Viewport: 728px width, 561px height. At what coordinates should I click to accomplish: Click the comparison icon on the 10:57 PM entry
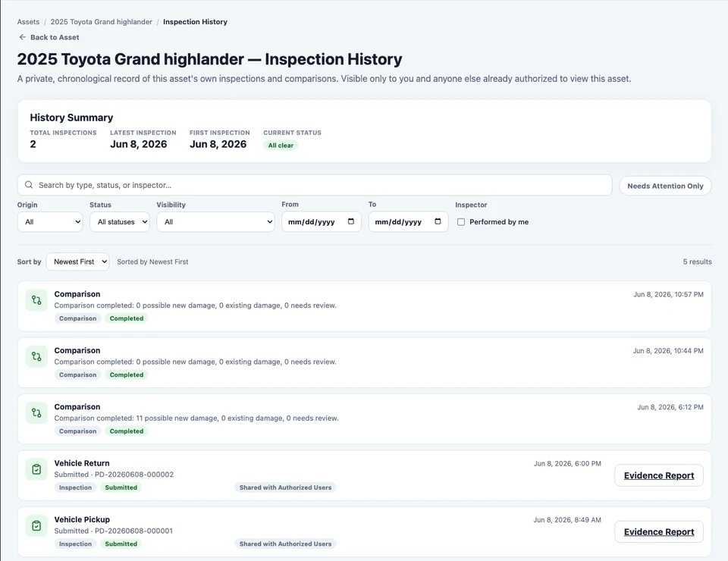[36, 300]
